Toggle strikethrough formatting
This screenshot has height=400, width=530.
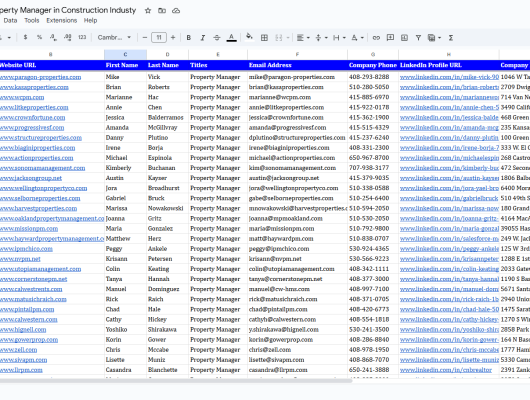click(217, 38)
